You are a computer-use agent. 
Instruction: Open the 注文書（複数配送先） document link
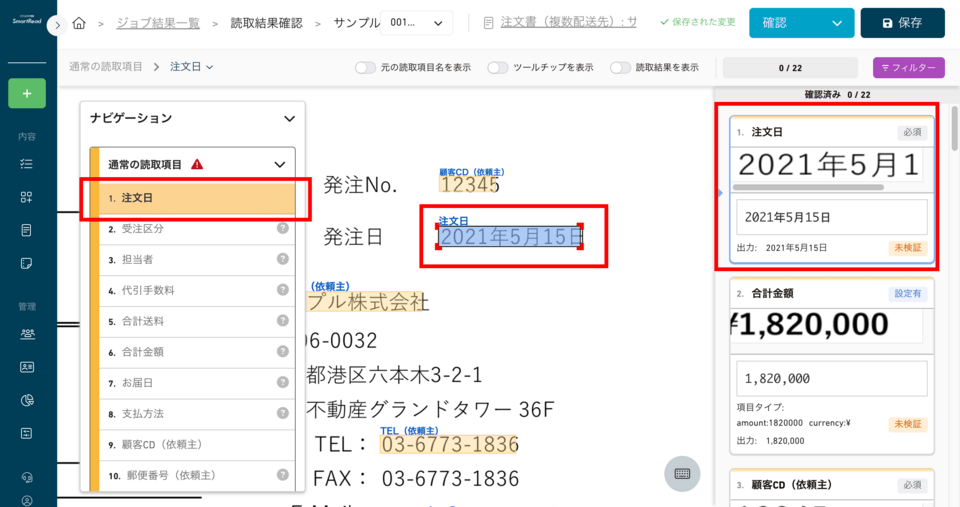(x=568, y=23)
